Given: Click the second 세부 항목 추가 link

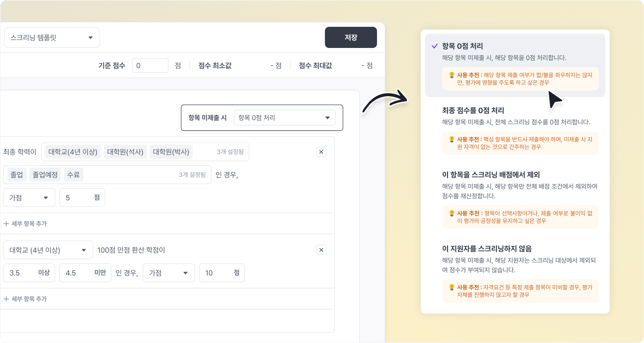Looking at the screenshot, I should point(29,299).
